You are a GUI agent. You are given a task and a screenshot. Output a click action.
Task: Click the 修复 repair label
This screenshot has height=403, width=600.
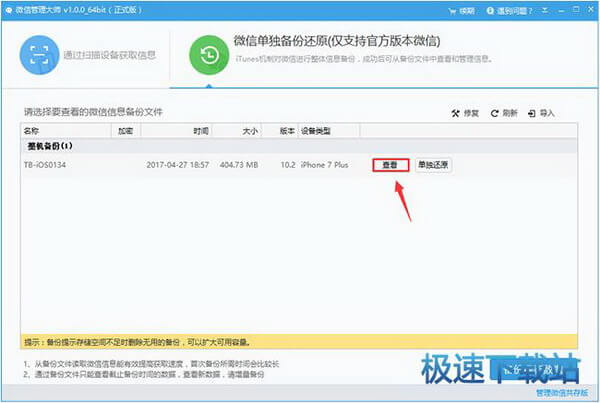pos(471,113)
